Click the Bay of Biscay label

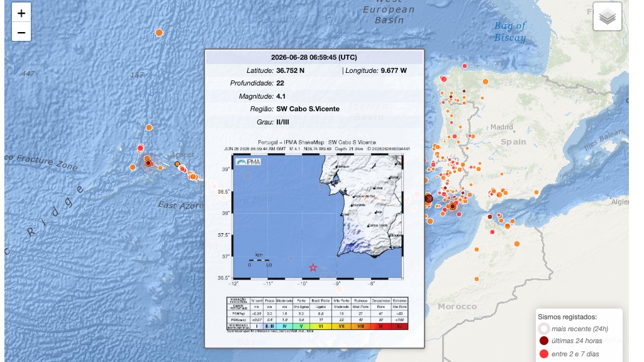point(509,31)
